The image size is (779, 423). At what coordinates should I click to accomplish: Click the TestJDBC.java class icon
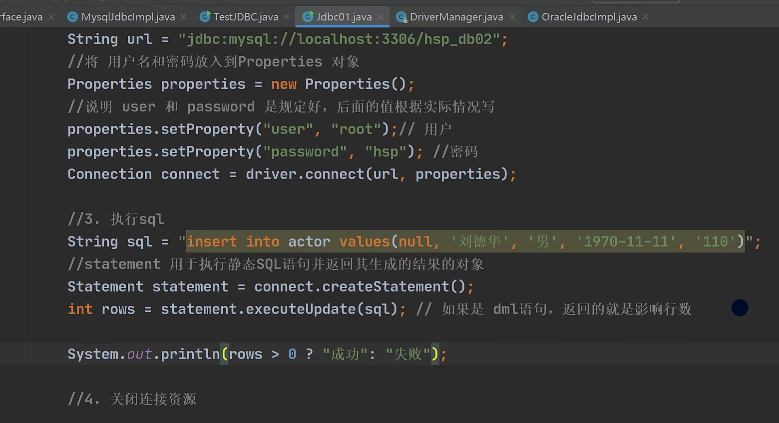[205, 17]
